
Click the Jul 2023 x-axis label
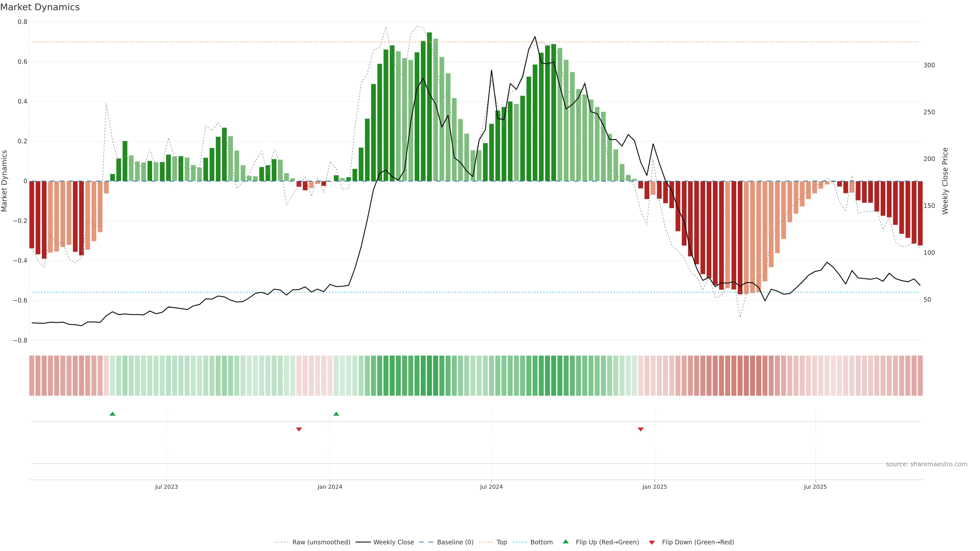166,487
